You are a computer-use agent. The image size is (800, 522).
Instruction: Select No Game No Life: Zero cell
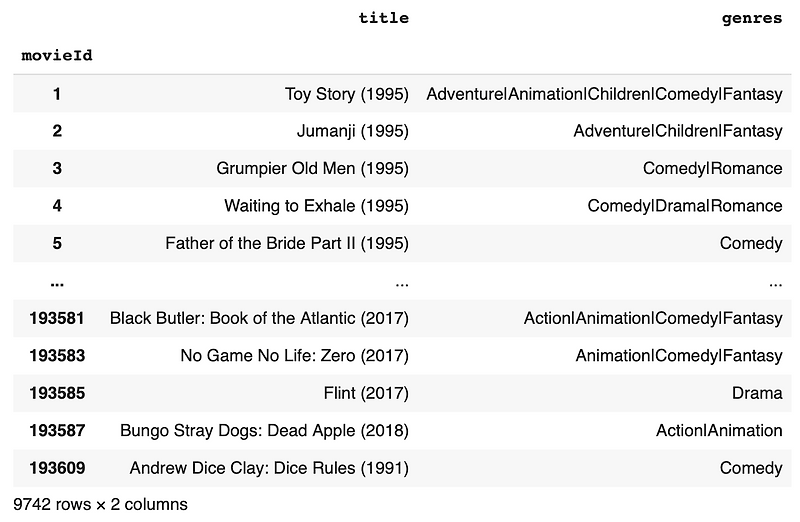(294, 356)
